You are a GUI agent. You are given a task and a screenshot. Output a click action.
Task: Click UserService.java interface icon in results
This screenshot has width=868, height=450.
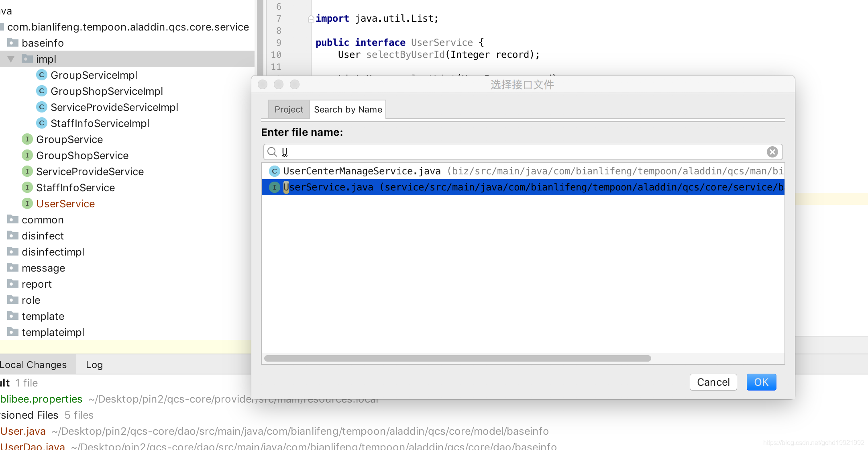274,187
